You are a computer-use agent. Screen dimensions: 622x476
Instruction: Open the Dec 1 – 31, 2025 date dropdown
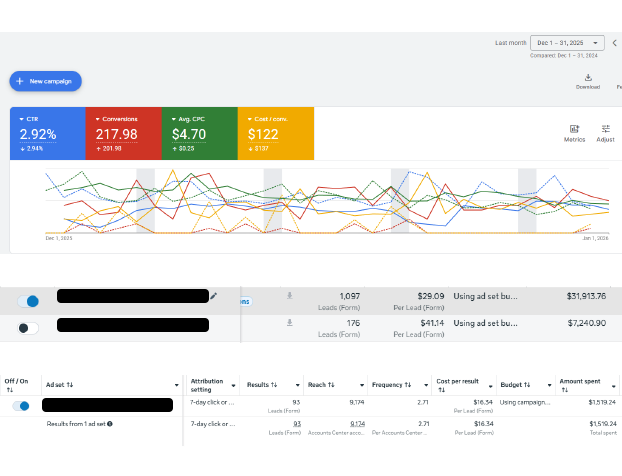(x=567, y=43)
